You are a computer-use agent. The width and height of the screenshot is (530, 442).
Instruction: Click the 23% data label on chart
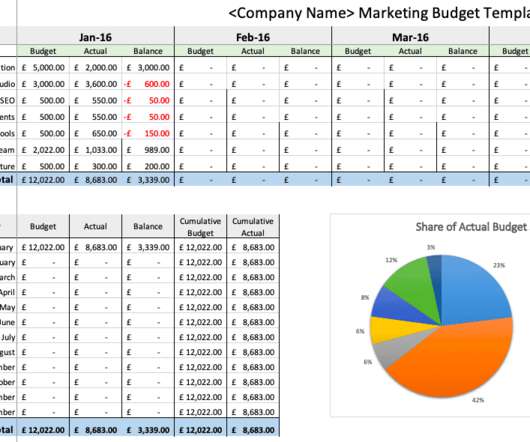[x=499, y=265]
